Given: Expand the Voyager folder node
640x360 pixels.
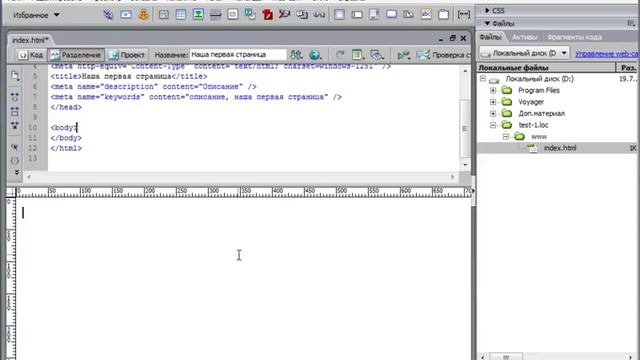Looking at the screenshot, I should [493, 102].
